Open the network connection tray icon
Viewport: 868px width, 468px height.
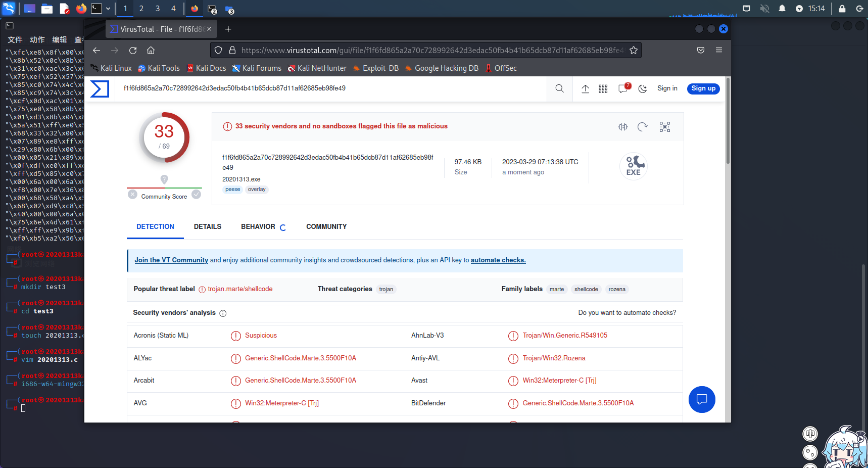[747, 9]
